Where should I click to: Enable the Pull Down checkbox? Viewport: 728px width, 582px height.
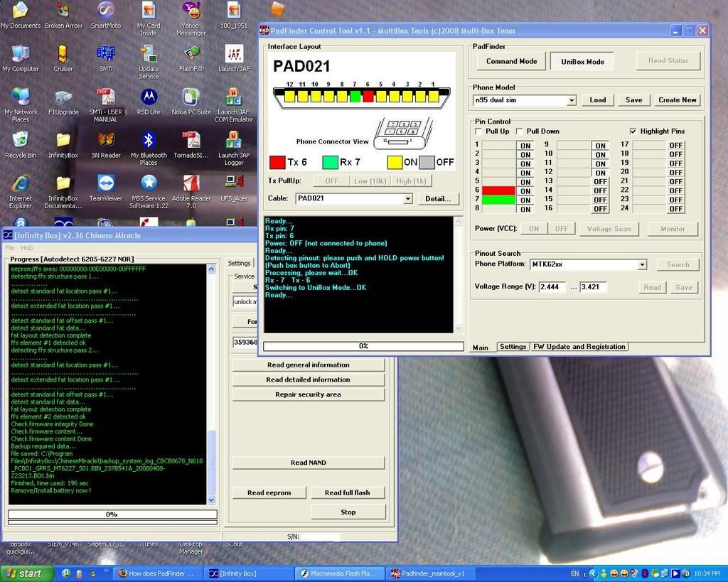tap(520, 131)
